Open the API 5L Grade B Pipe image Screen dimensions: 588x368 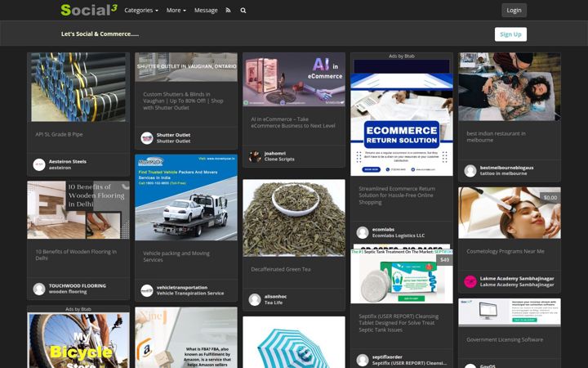pyautogui.click(x=78, y=87)
